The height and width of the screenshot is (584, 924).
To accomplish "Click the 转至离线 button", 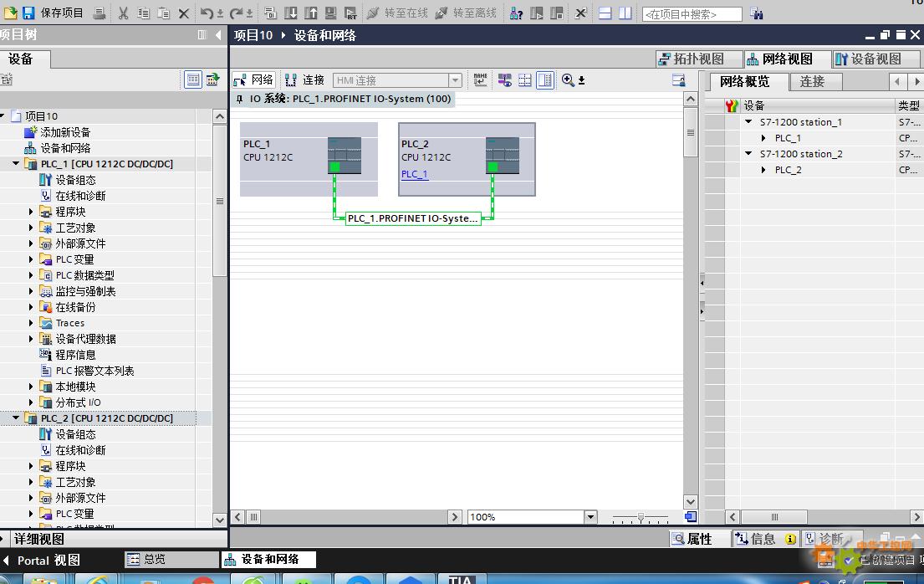I will [466, 13].
